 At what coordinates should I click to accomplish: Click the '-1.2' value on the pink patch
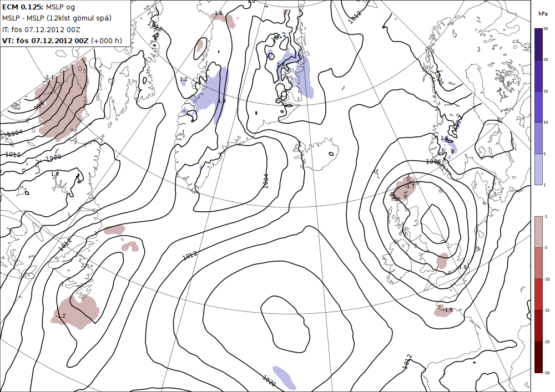[x=60, y=315]
